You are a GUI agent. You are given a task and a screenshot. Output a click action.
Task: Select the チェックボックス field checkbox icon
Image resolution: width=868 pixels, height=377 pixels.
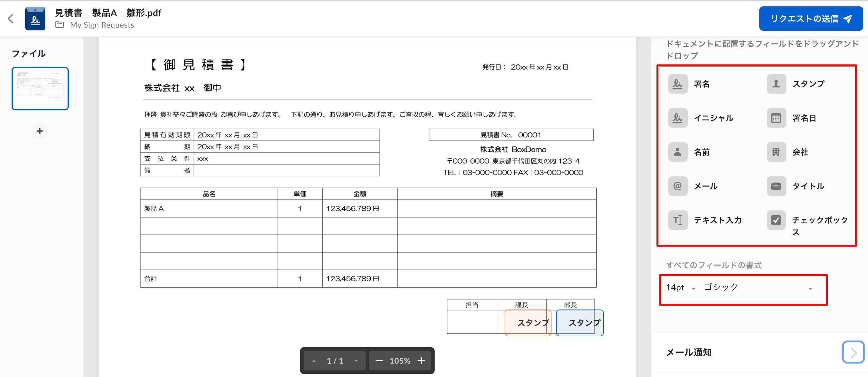tap(776, 220)
